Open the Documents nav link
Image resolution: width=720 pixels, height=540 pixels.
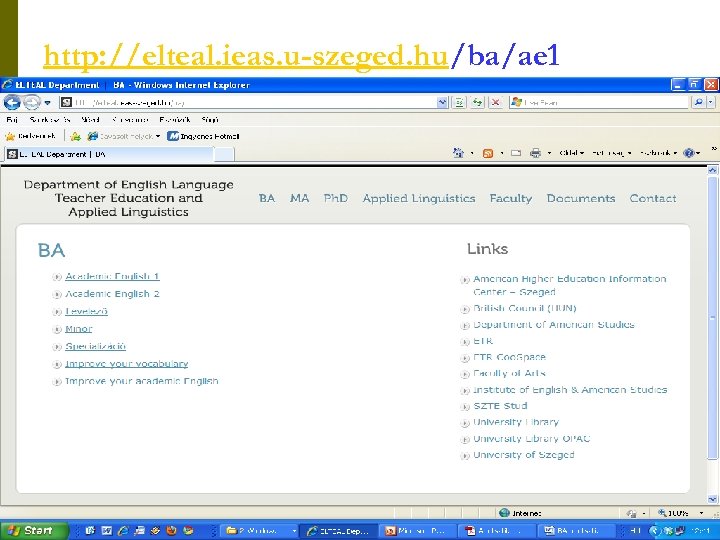click(581, 198)
